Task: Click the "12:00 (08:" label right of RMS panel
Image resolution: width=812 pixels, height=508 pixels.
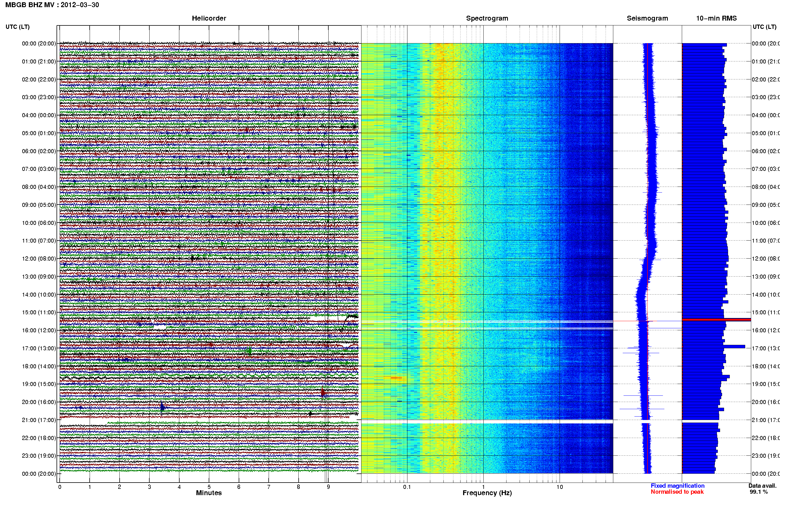Action: tap(765, 259)
